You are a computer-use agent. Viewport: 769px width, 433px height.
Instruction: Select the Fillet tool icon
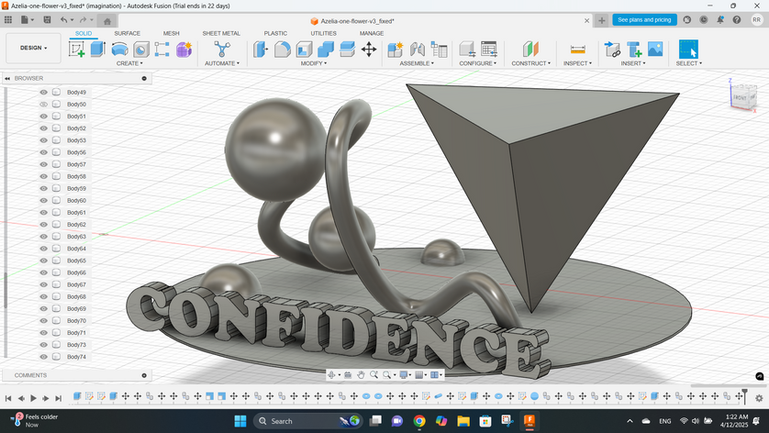pos(282,49)
